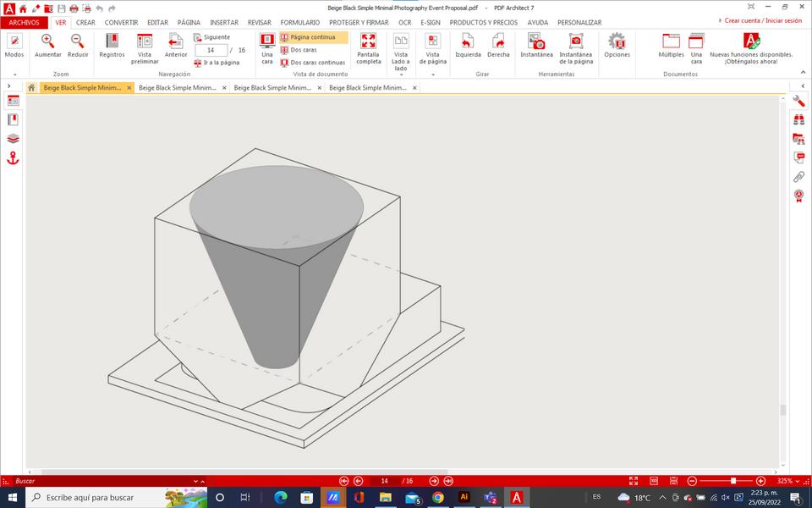812x508 pixels.
Task: Jump to first page in status bar
Action: point(343,481)
